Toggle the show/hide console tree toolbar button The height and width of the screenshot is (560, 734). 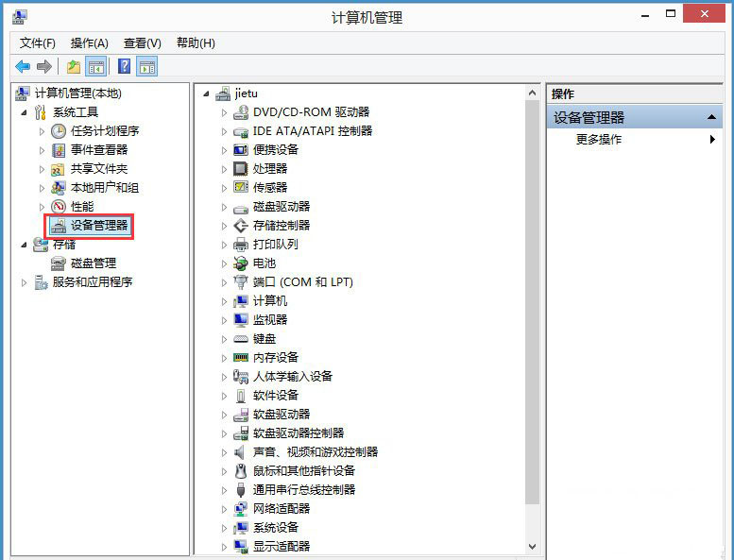[95, 66]
